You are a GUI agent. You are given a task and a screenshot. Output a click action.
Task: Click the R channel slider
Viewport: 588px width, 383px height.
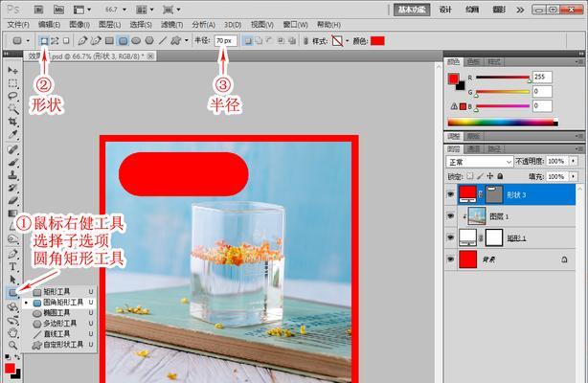pos(503,78)
